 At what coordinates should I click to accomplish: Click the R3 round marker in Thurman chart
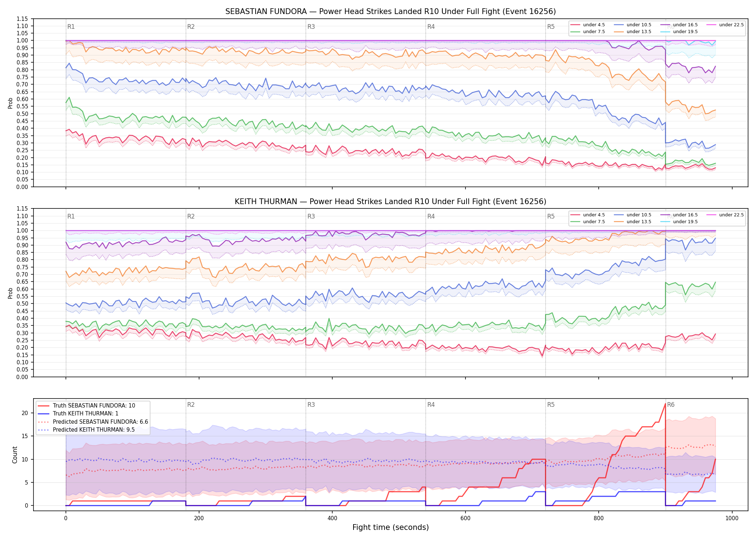point(311,216)
